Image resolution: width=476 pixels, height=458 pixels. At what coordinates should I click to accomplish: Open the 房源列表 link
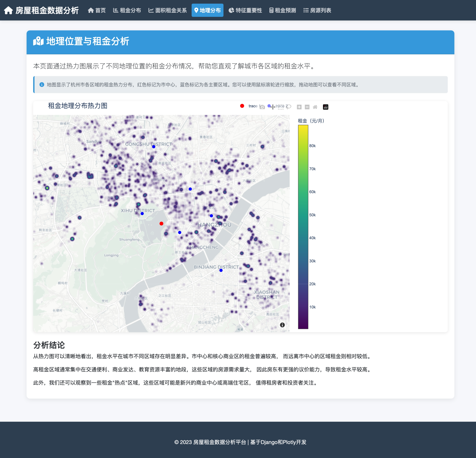[x=317, y=10]
